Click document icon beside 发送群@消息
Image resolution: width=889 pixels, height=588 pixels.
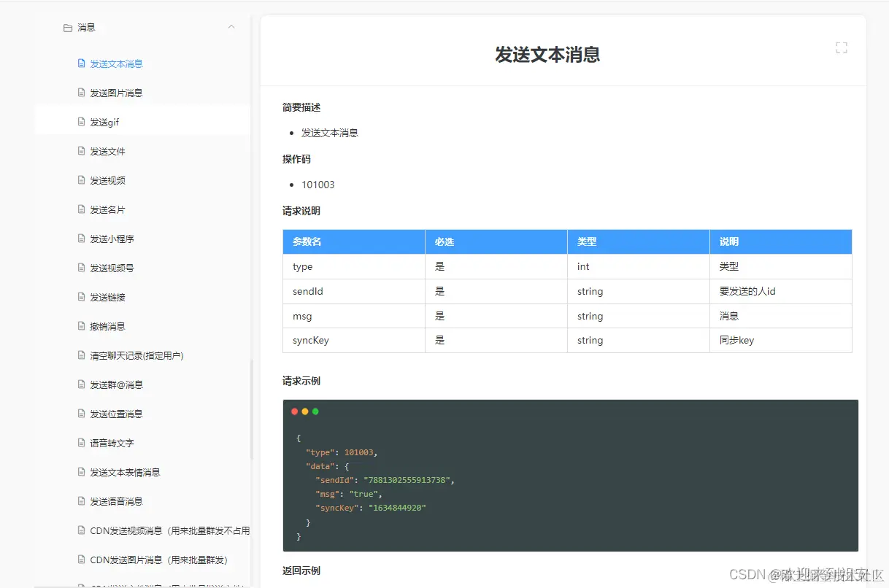(82, 384)
